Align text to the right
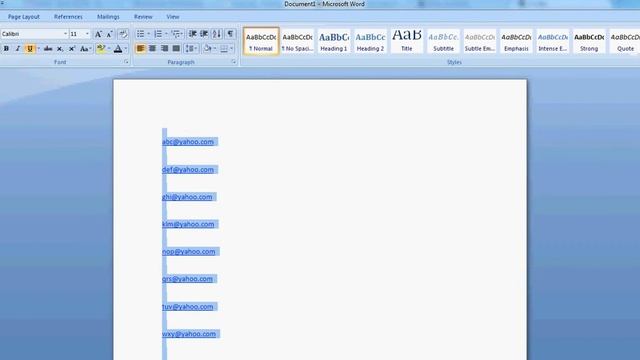640x360 pixels. click(164, 49)
